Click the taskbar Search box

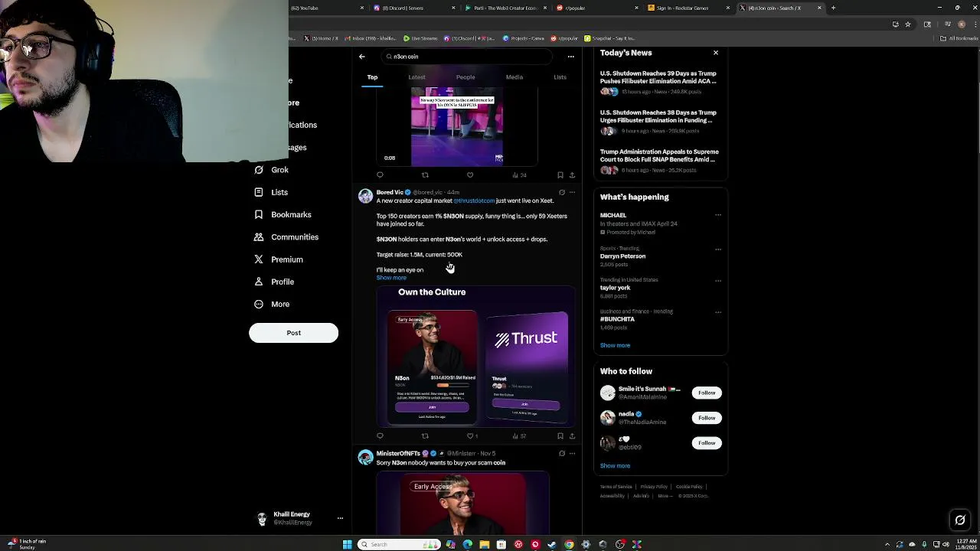point(397,544)
